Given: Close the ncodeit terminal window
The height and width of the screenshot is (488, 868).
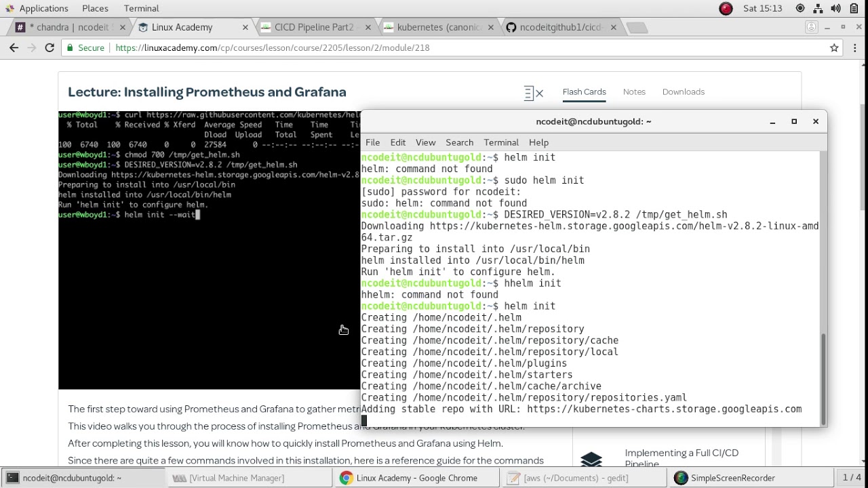Looking at the screenshot, I should click(x=816, y=122).
